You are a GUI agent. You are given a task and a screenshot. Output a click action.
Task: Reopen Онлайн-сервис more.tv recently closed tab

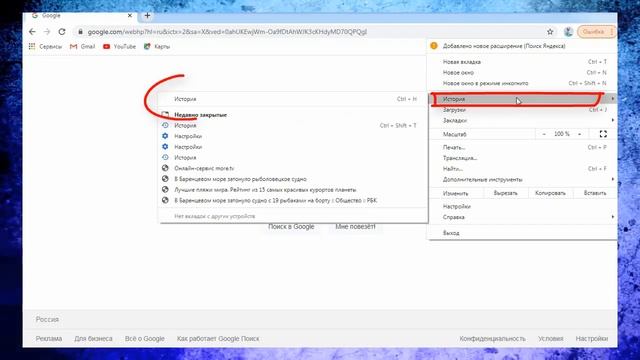click(293, 168)
